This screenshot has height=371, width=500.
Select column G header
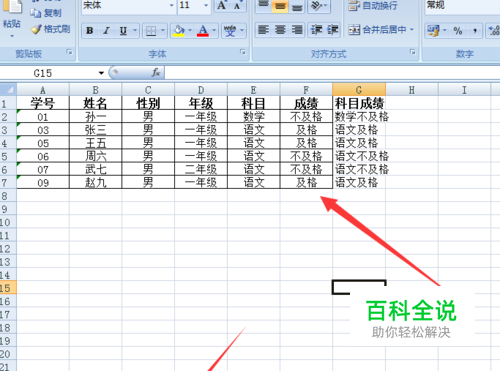[359, 90]
